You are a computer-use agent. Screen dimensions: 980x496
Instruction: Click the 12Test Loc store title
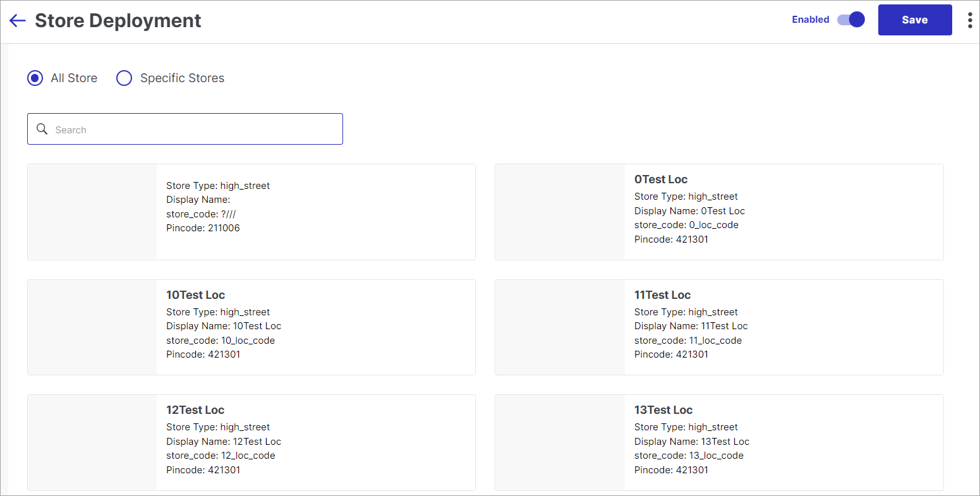point(196,410)
